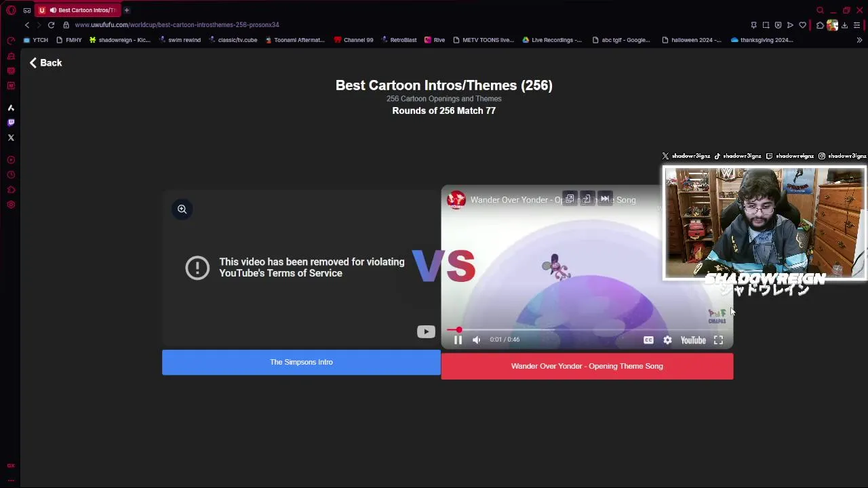Open search tabs magnifier in title bar
The height and width of the screenshot is (488, 868).
pos(820,10)
